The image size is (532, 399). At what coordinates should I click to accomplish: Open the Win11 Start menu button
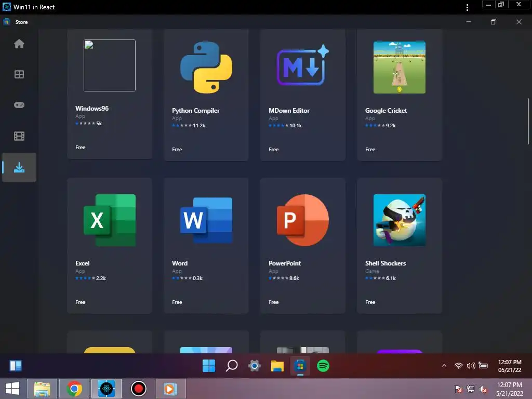(x=209, y=366)
